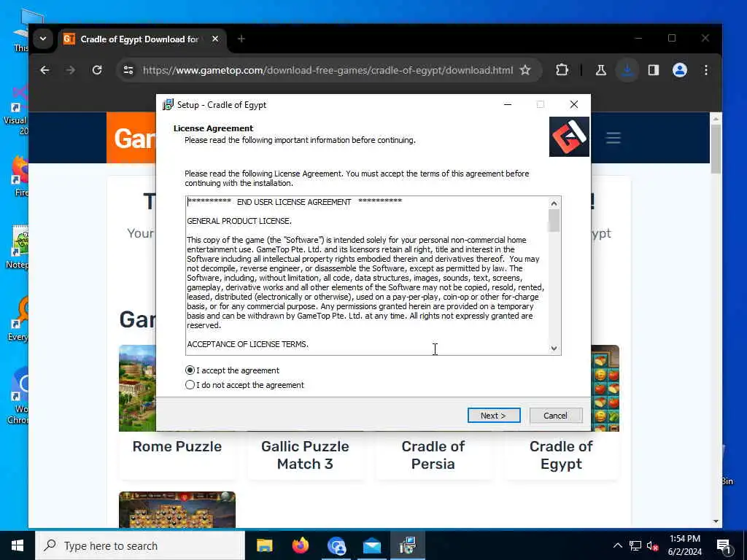Select I accept the agreement radio button
The width and height of the screenshot is (747, 560).
[x=190, y=370]
